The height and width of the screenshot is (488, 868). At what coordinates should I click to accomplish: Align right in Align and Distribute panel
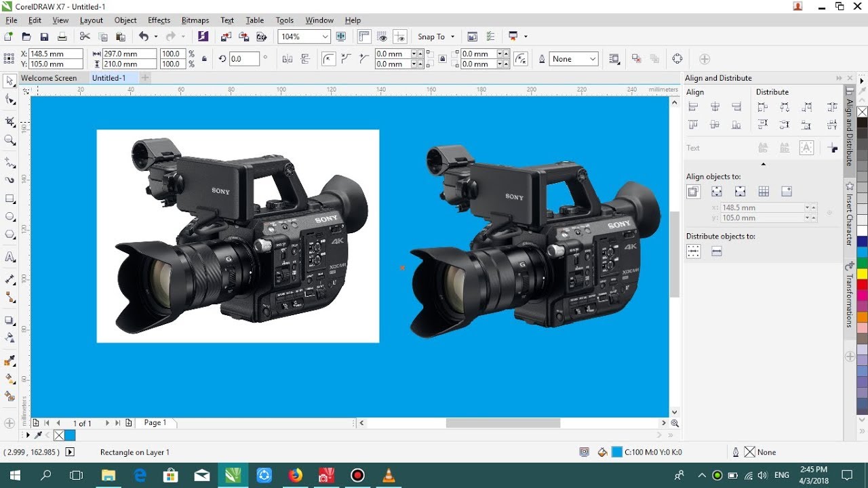point(736,107)
